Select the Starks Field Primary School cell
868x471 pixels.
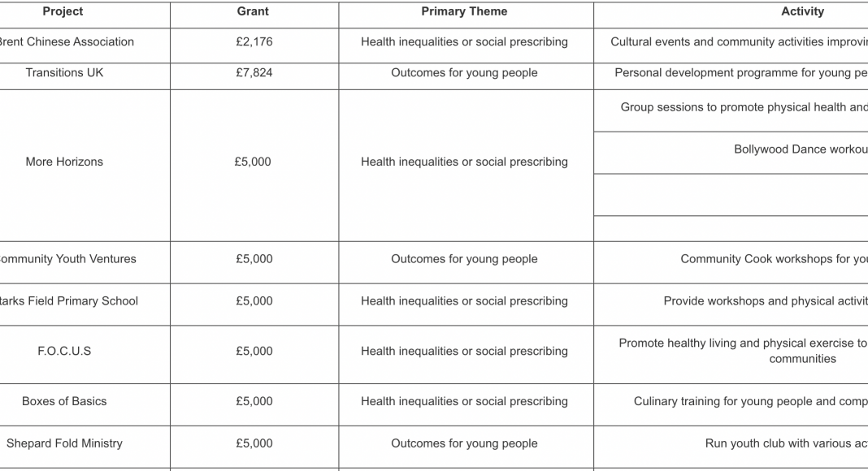(70, 301)
